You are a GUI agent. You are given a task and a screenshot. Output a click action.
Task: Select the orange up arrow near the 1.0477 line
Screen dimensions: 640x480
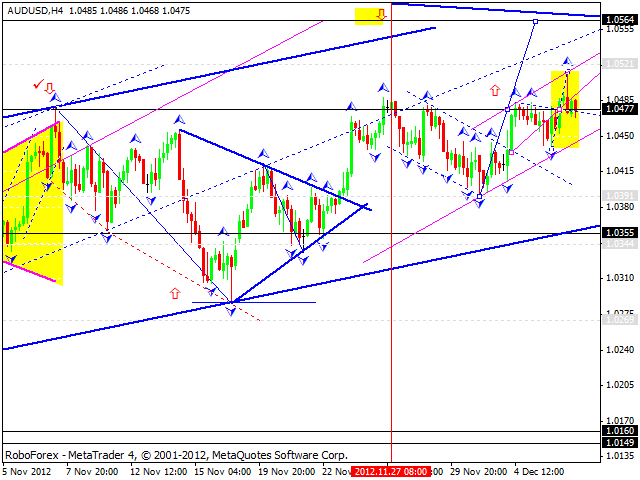tap(494, 90)
